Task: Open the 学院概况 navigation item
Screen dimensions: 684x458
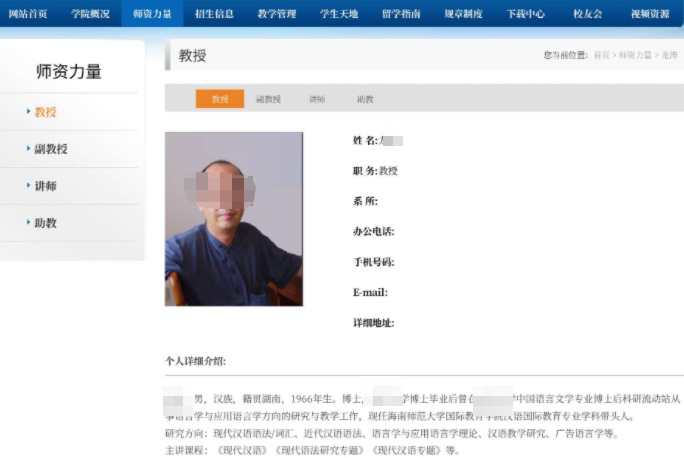Action: click(x=90, y=14)
